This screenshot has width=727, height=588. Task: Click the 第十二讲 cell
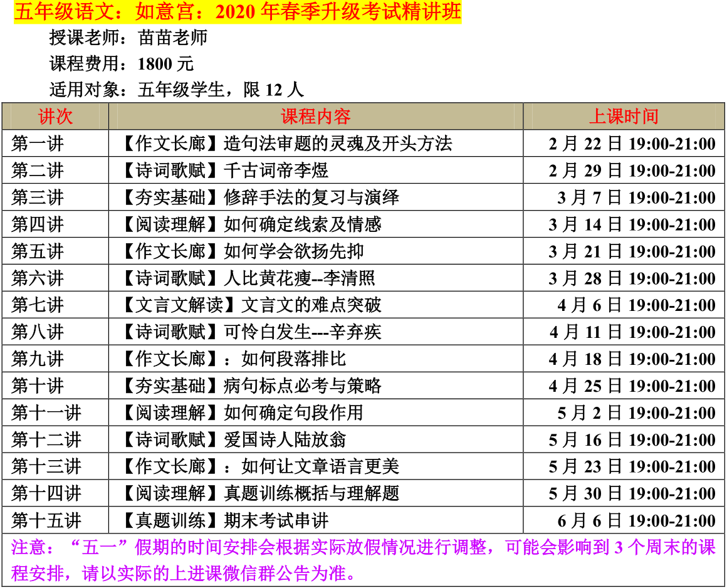click(46, 440)
